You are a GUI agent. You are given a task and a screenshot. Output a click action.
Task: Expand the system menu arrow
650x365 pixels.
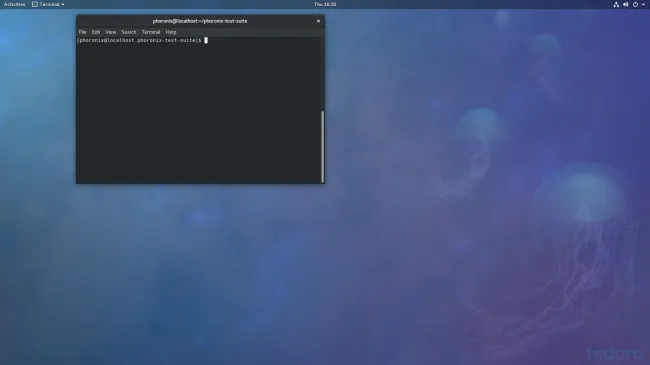point(643,5)
